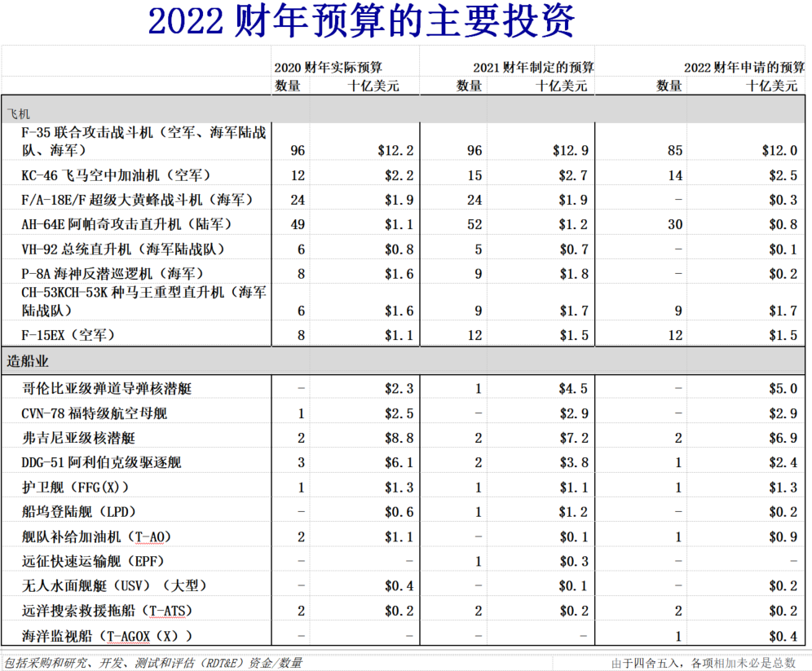
Task: Select the CVN-78 福特级航空母舰 label cell
Action: pos(95,413)
